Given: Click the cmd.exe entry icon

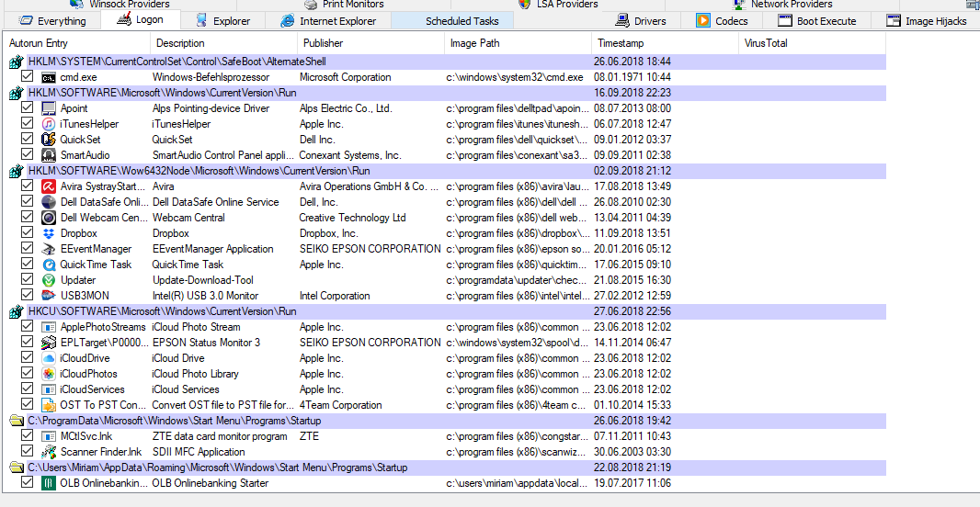Looking at the screenshot, I should tap(48, 77).
